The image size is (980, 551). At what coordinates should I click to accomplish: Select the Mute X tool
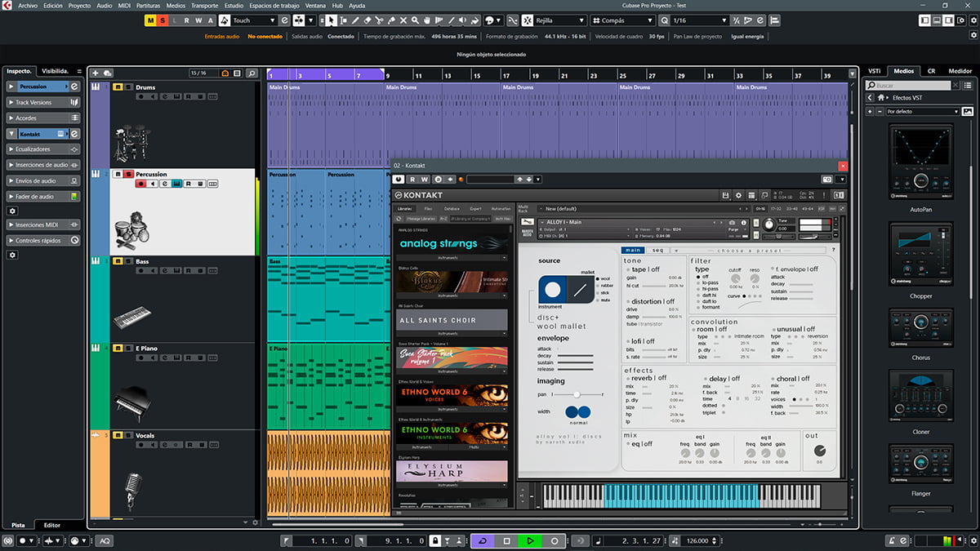point(404,20)
